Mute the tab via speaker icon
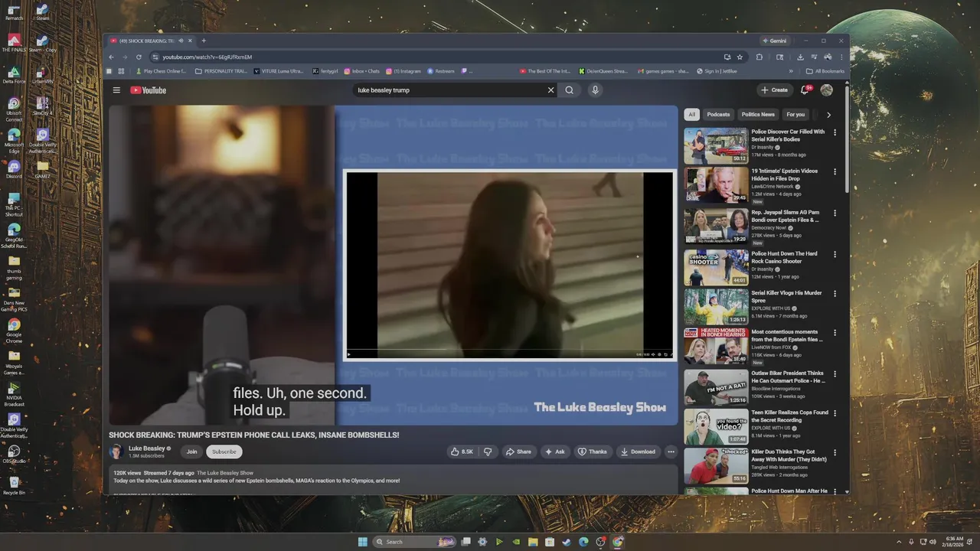The height and width of the screenshot is (551, 980). [x=181, y=41]
